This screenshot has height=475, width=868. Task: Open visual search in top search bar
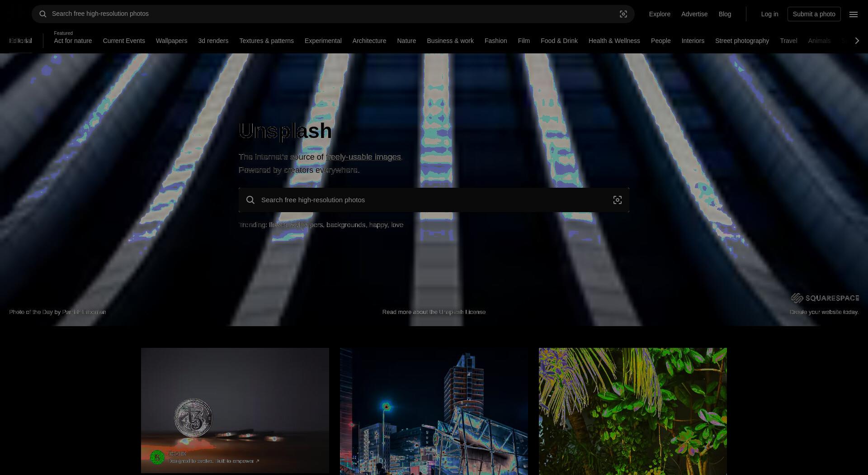623,14
